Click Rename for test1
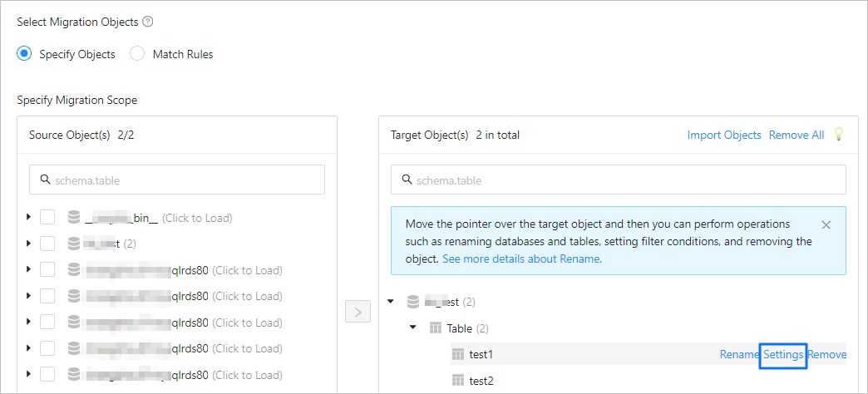This screenshot has width=868, height=394. [x=738, y=354]
